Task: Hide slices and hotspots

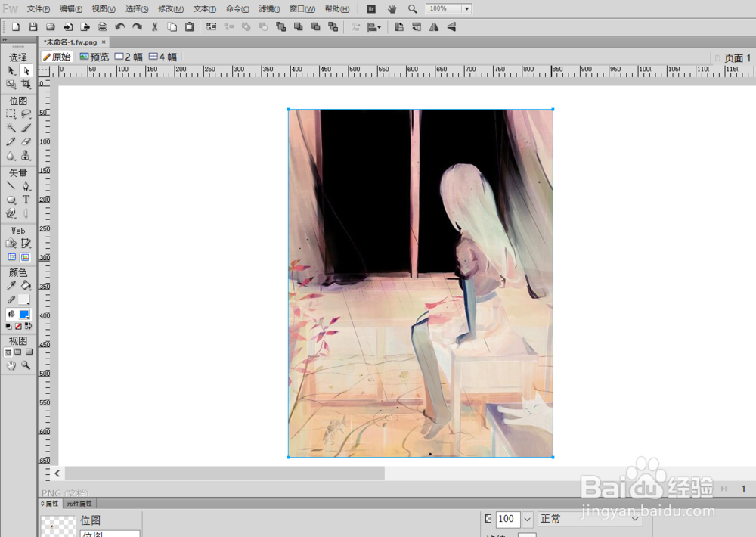Action: coord(11,257)
